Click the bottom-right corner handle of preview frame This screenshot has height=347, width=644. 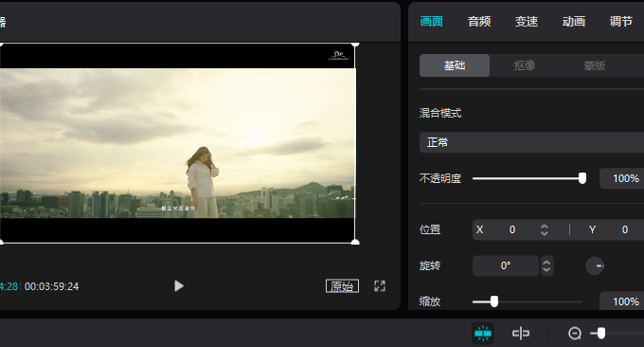pos(355,242)
